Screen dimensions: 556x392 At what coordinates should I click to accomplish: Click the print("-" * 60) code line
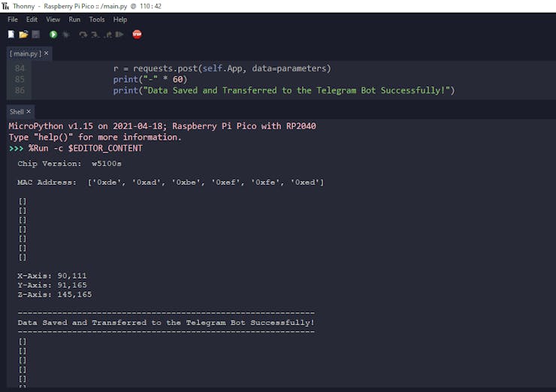pyautogui.click(x=150, y=80)
